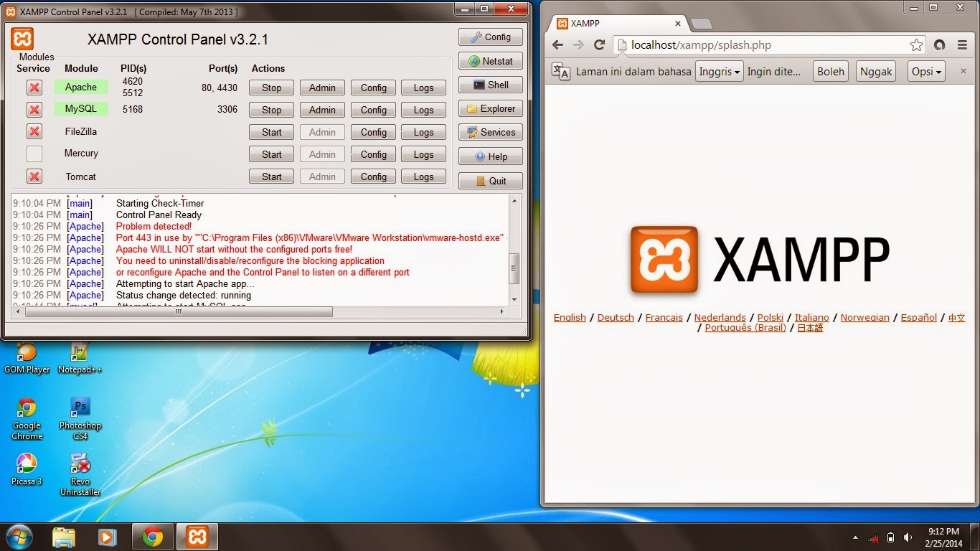
Task: Reload the localhost page in Chrome
Action: tap(599, 44)
